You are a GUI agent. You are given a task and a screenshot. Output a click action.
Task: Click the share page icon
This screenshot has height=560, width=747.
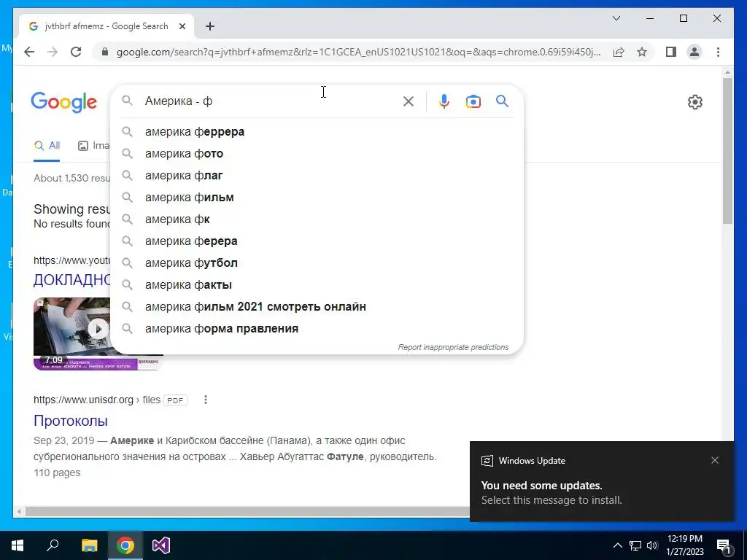click(619, 52)
